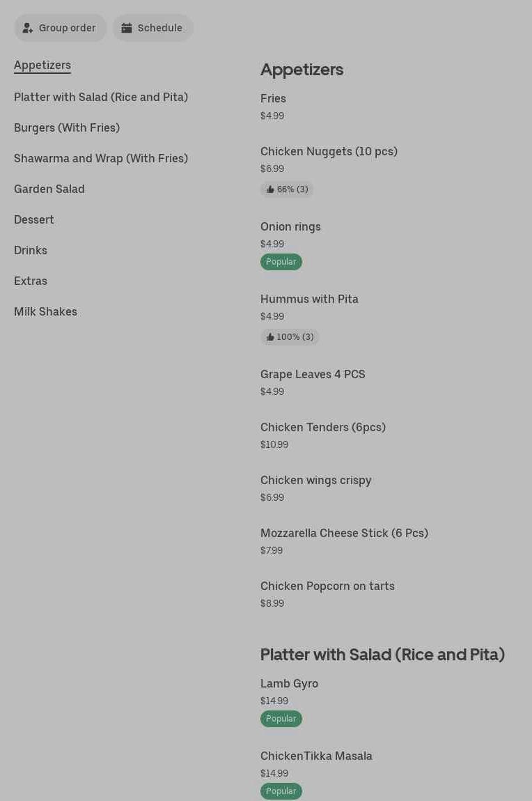This screenshot has width=532, height=801.
Task: Select Grape Leaves 4 PCS item
Action: tap(313, 375)
